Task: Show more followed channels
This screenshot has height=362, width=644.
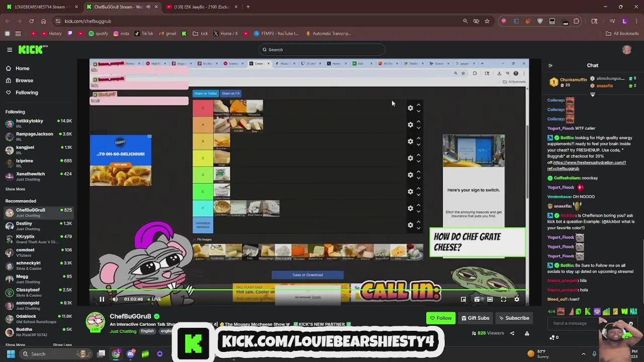Action: click(15, 189)
